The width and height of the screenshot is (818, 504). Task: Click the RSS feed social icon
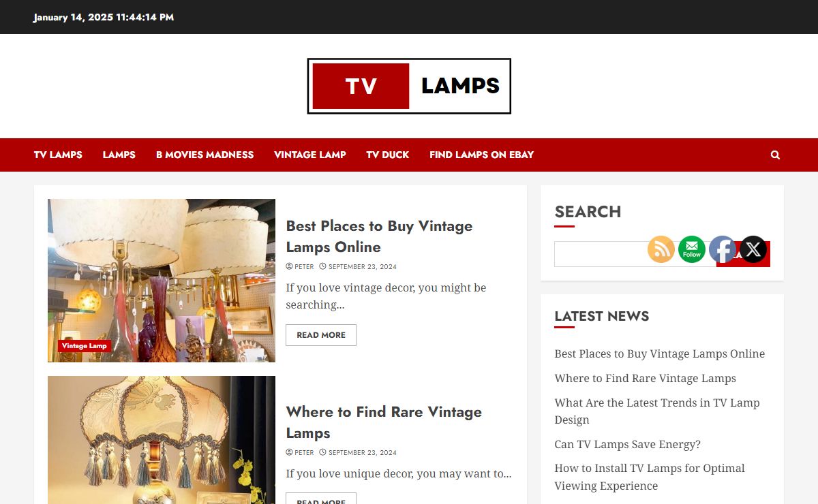pos(661,249)
